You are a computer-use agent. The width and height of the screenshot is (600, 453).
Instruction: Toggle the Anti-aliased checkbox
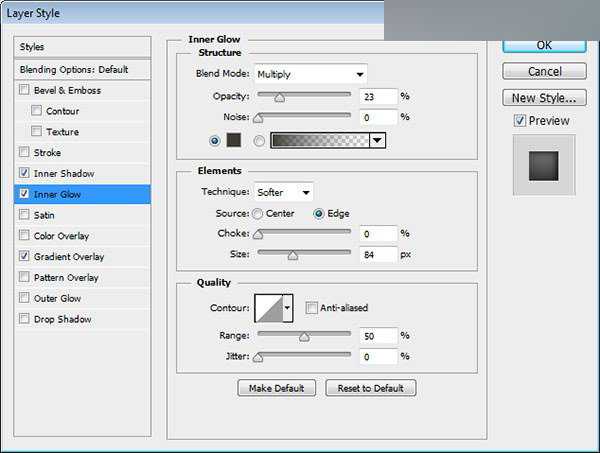tap(312, 308)
